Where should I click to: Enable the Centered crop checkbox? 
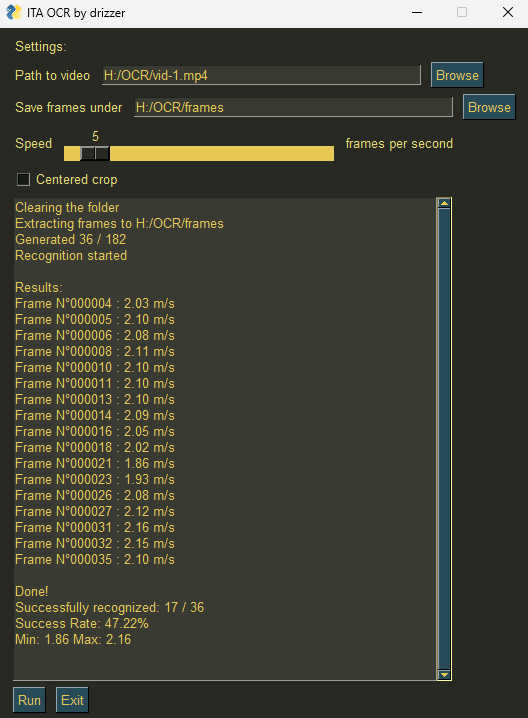pyautogui.click(x=23, y=180)
